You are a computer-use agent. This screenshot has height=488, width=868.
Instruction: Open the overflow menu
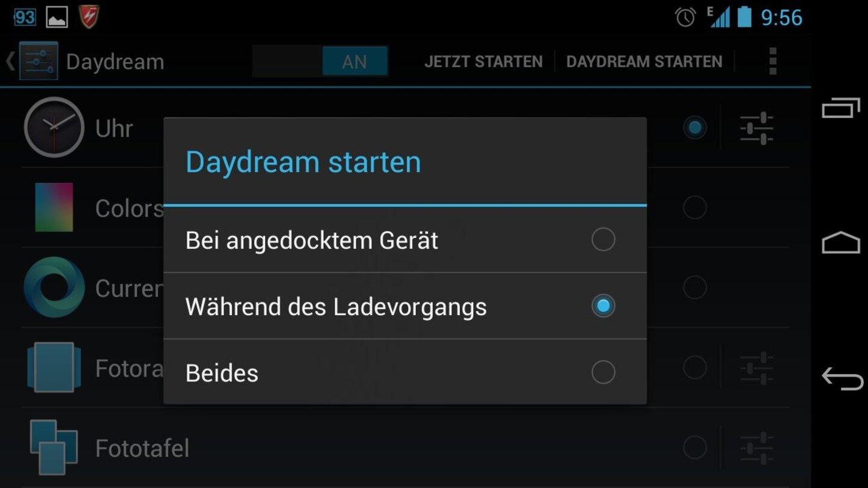click(x=773, y=61)
